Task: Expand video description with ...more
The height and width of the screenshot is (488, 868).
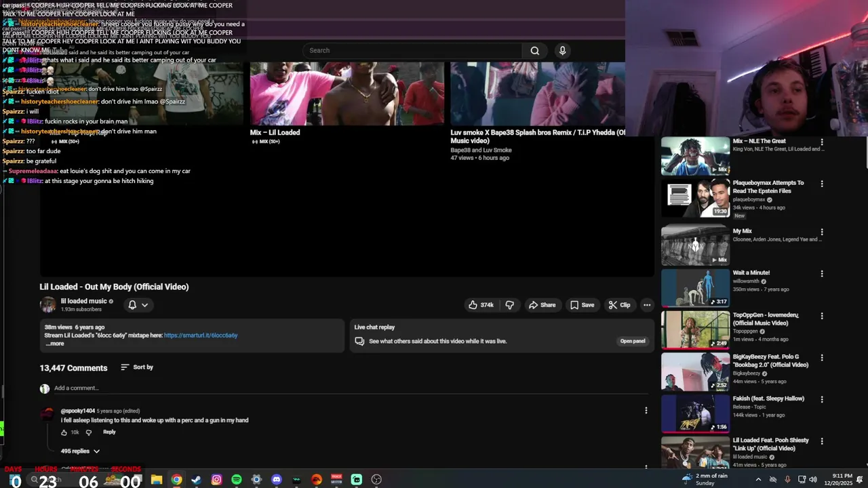Action: 54,344
